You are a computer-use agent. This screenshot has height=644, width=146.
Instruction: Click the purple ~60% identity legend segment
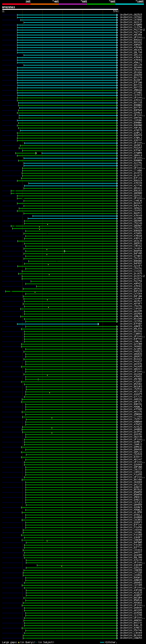73,4
